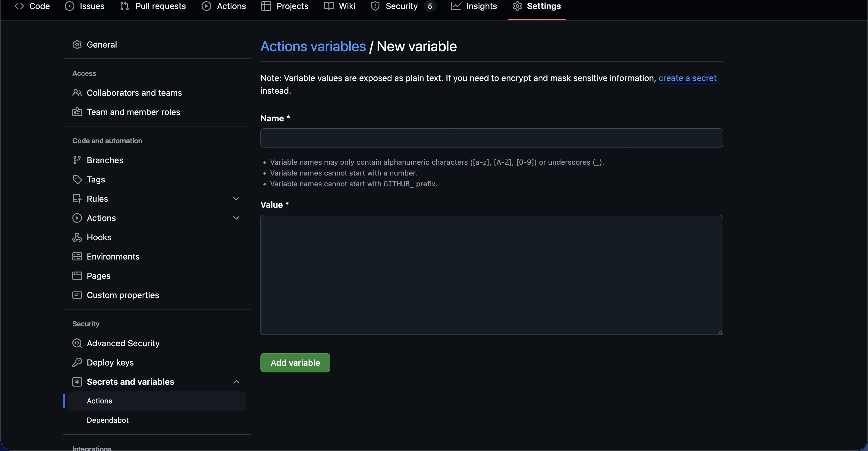Click the Team and member roles badge icon

click(x=77, y=112)
